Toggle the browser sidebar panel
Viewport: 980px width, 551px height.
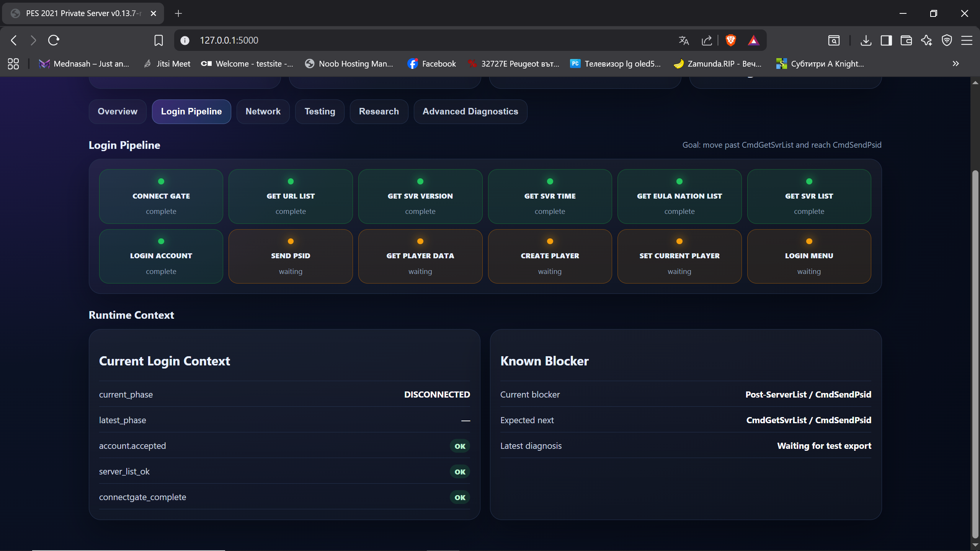(886, 40)
